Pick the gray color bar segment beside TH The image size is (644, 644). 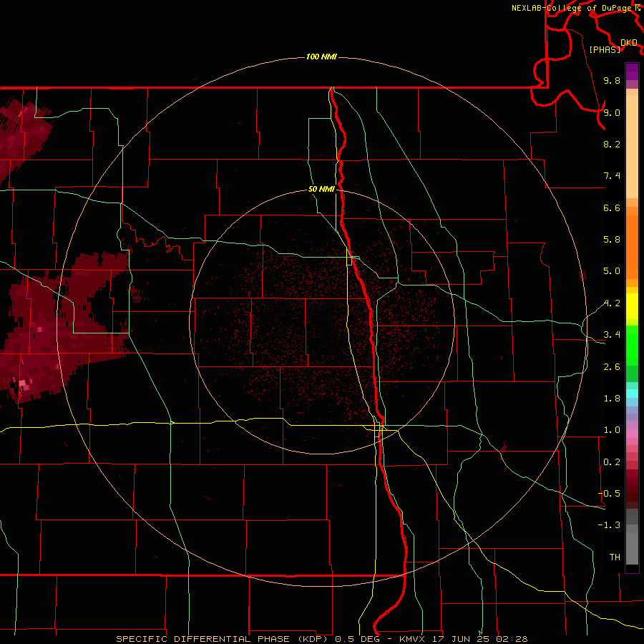pyautogui.click(x=632, y=548)
